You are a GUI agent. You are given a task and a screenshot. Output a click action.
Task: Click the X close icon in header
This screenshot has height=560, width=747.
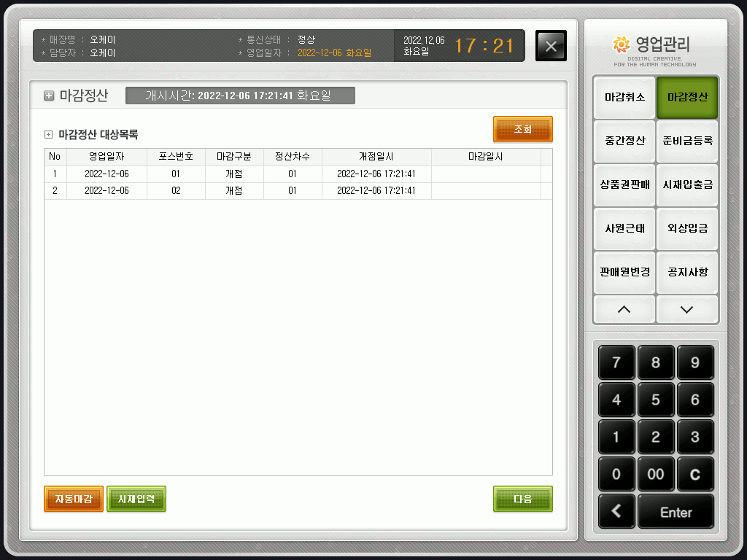[551, 46]
